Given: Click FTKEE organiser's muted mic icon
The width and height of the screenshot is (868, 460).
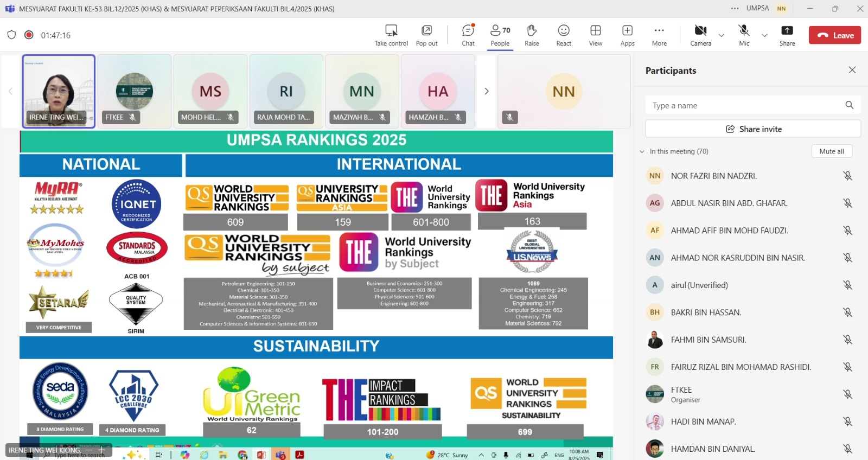Looking at the screenshot, I should (x=847, y=394).
